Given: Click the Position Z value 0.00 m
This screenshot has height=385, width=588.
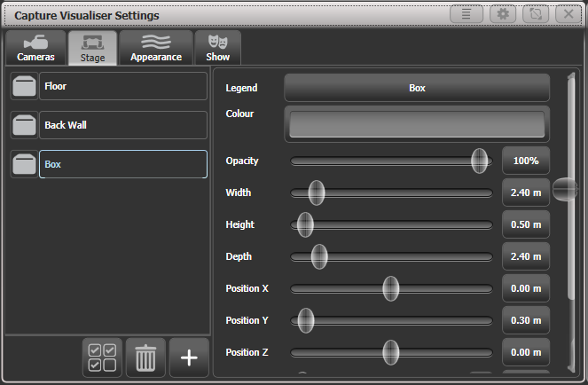Looking at the screenshot, I should click(526, 352).
